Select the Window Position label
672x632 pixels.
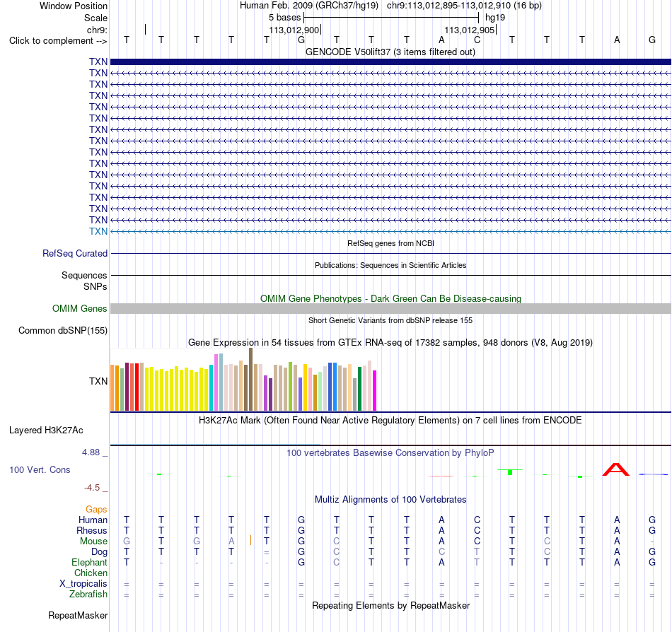74,6
